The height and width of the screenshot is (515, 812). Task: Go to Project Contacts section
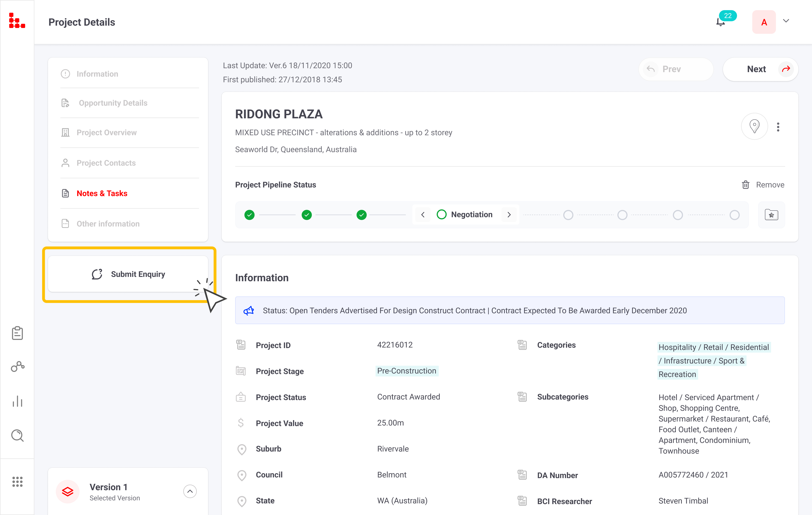106,163
